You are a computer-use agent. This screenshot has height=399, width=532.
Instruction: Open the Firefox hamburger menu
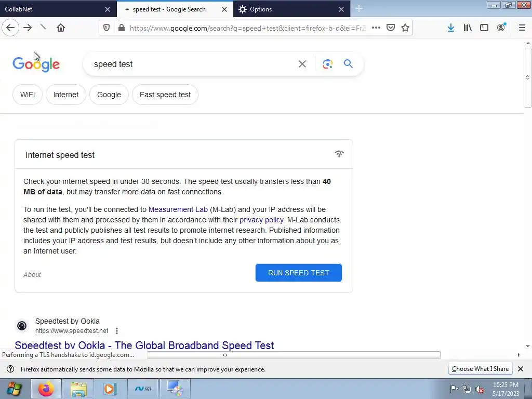pos(522,28)
